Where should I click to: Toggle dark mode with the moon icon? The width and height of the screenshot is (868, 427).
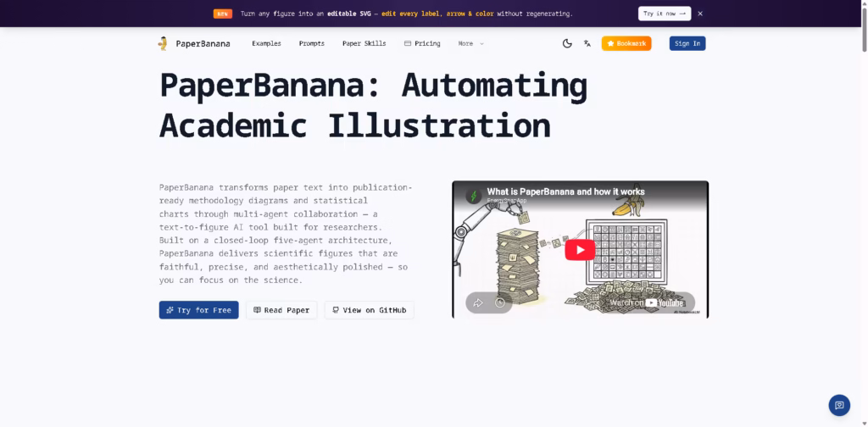tap(567, 44)
